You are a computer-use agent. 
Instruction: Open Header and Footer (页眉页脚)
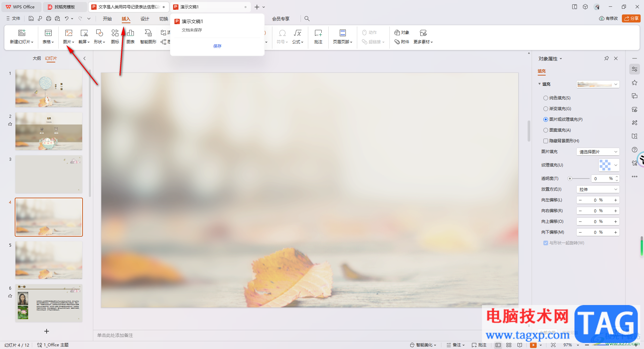click(342, 36)
